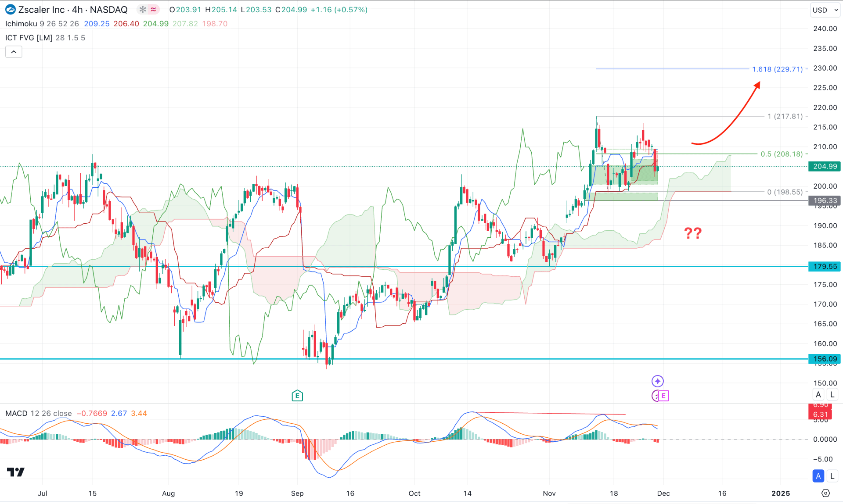
Task: Click the green earnings E marker near Sep
Action: click(297, 396)
